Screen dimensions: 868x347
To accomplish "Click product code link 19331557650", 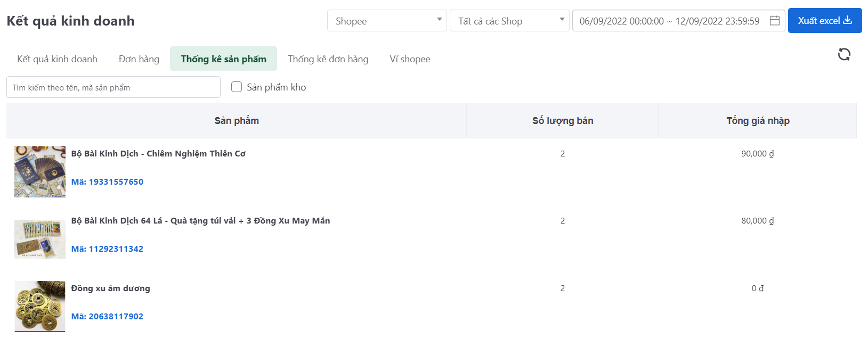I will click(x=107, y=182).
